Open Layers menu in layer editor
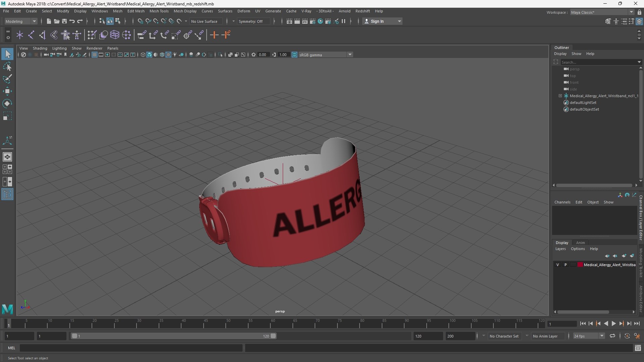 pos(560,249)
